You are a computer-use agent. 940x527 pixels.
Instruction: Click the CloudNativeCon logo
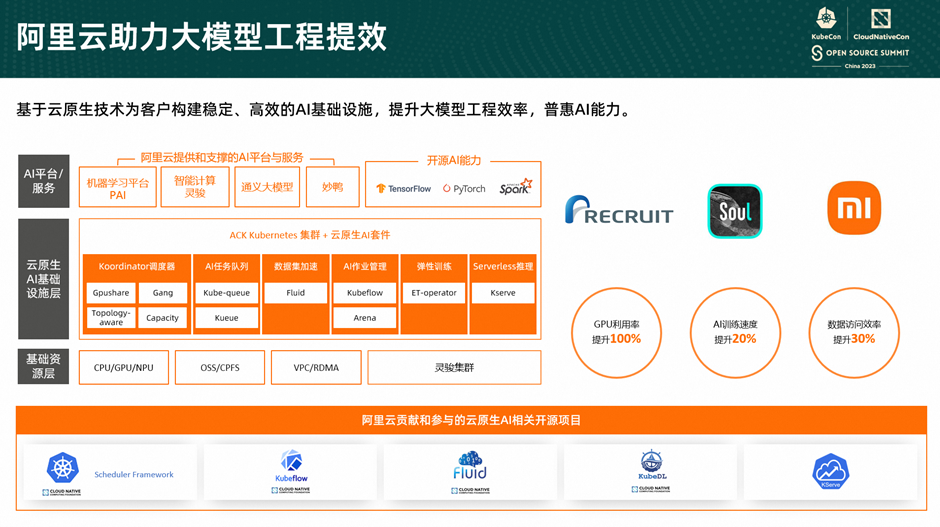point(881,24)
